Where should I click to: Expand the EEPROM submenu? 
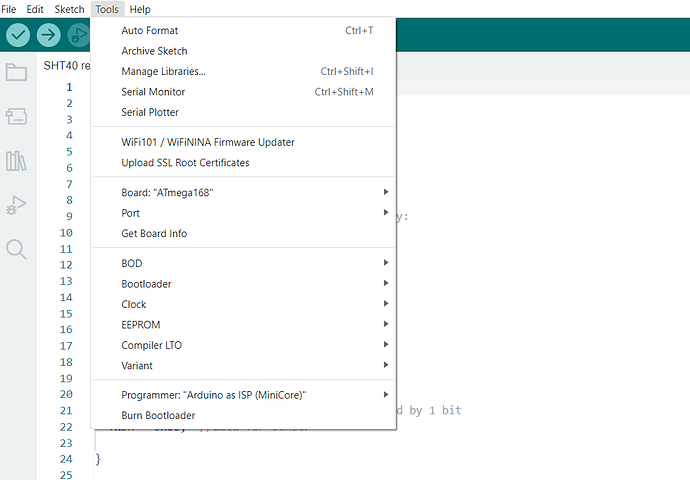pyautogui.click(x=243, y=325)
